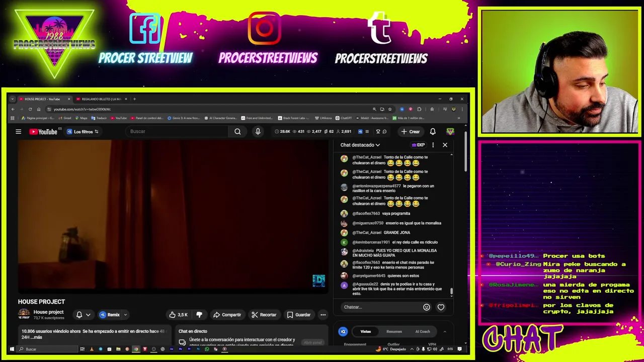Click the video player area
644x362 pixels.
[173, 216]
